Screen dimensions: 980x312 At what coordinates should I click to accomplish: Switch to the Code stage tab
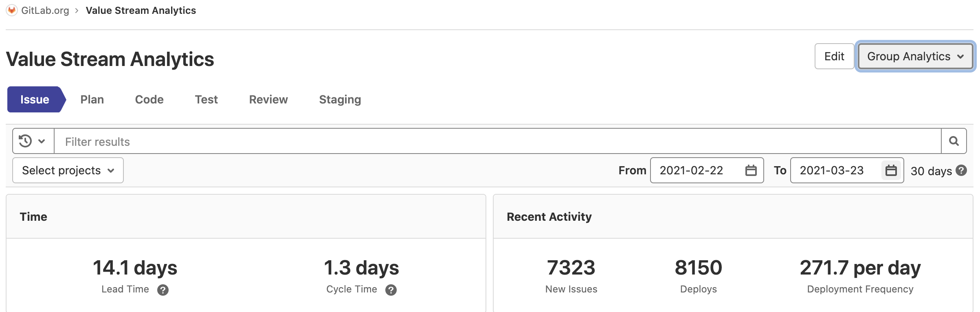click(149, 99)
